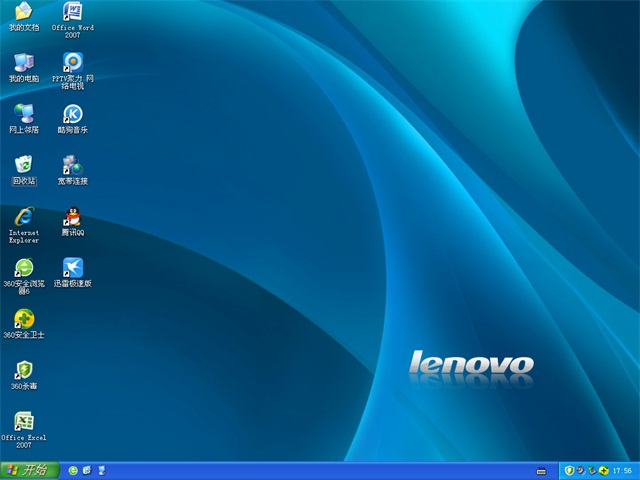Launch 360 Secure Browser (360安全浏览器) shortcut
The image size is (640, 480).
click(23, 268)
